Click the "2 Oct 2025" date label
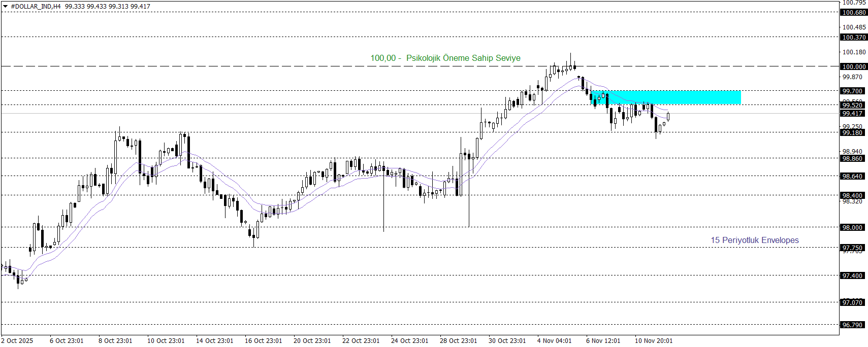The height and width of the screenshot is (347, 868). point(17,340)
